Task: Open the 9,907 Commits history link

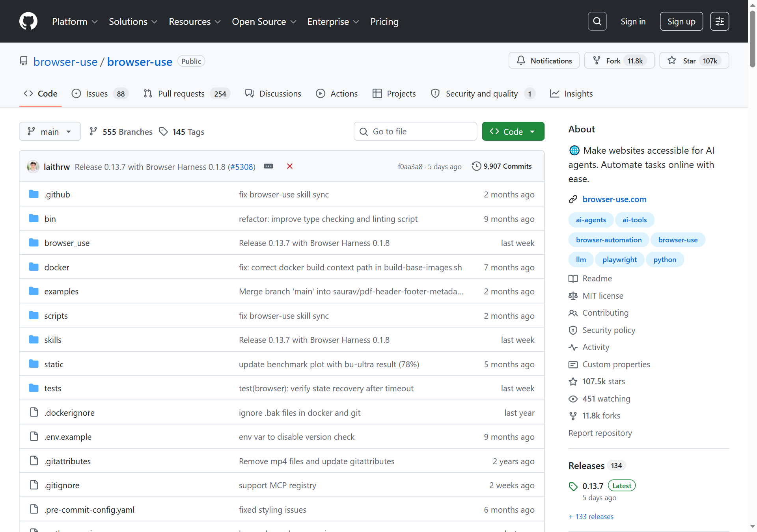Action: tap(502, 166)
